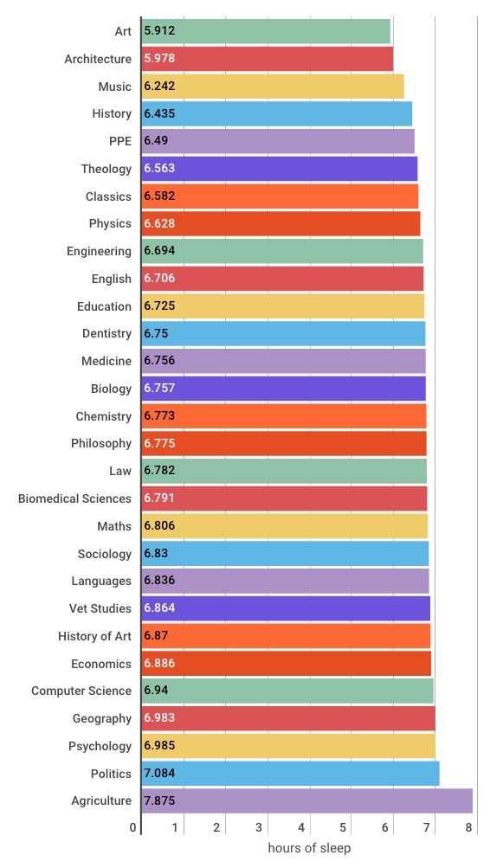The image size is (503, 868).
Task: Select the History of Art label
Action: (94, 636)
